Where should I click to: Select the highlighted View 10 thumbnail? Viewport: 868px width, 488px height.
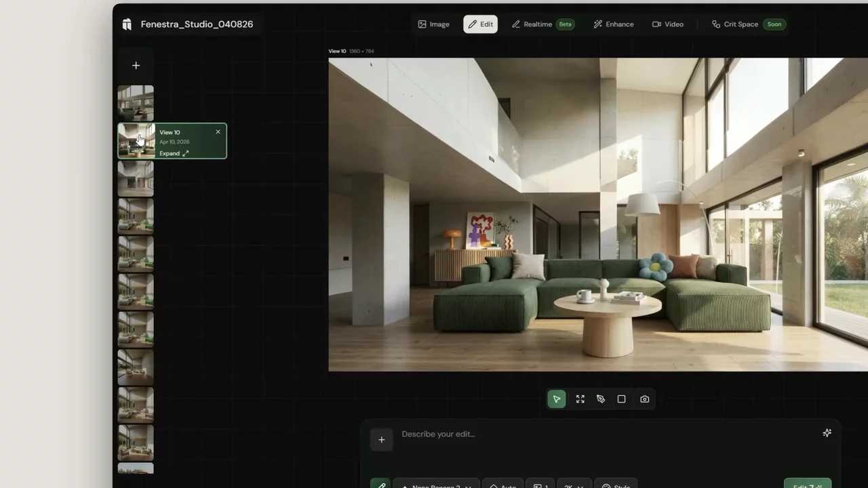136,141
